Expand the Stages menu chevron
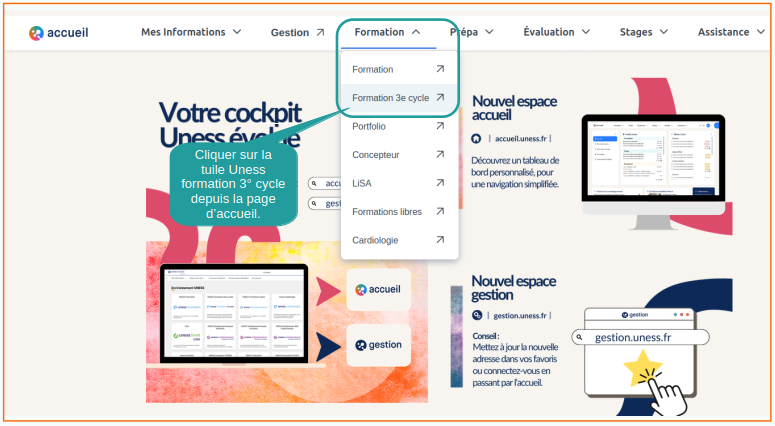This screenshot has height=426, width=775. [664, 32]
